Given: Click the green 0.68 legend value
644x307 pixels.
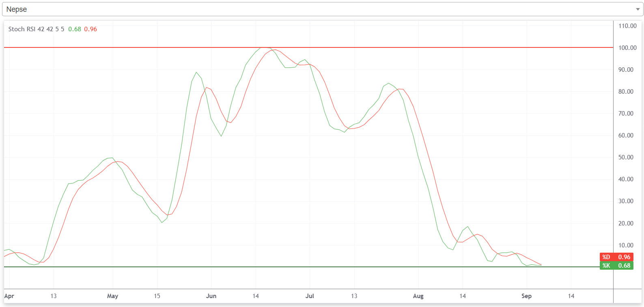Looking at the screenshot, I should [x=75, y=29].
